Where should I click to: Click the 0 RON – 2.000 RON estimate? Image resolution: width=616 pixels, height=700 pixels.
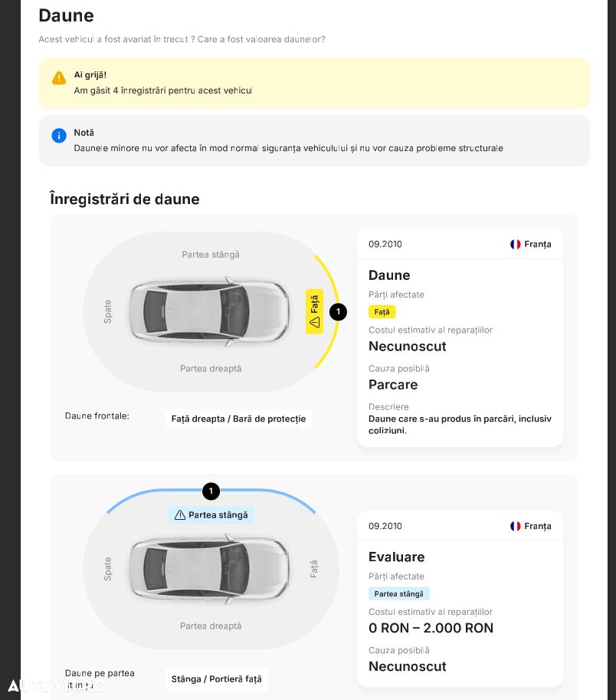tap(431, 628)
